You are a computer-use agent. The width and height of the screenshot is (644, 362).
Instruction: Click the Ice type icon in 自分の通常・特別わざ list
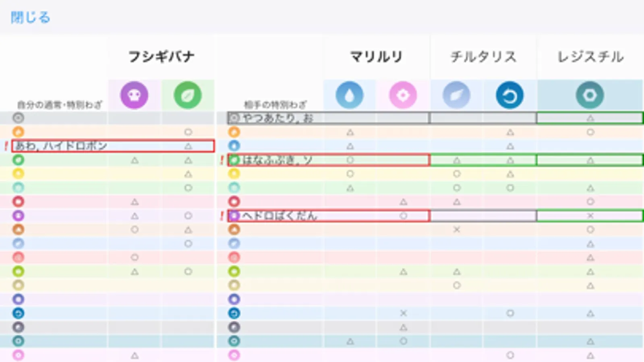pos(18,187)
